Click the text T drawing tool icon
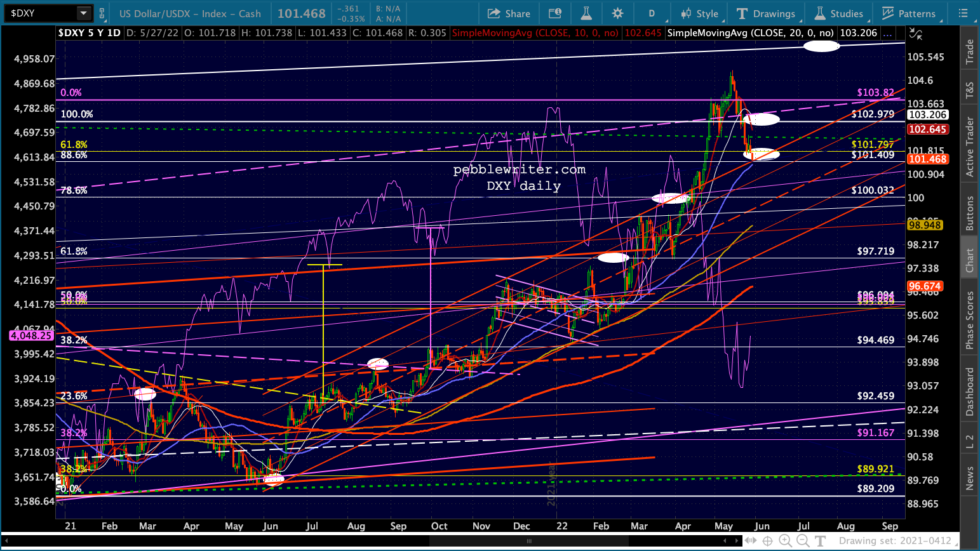The width and height of the screenshot is (980, 551). pos(820,541)
